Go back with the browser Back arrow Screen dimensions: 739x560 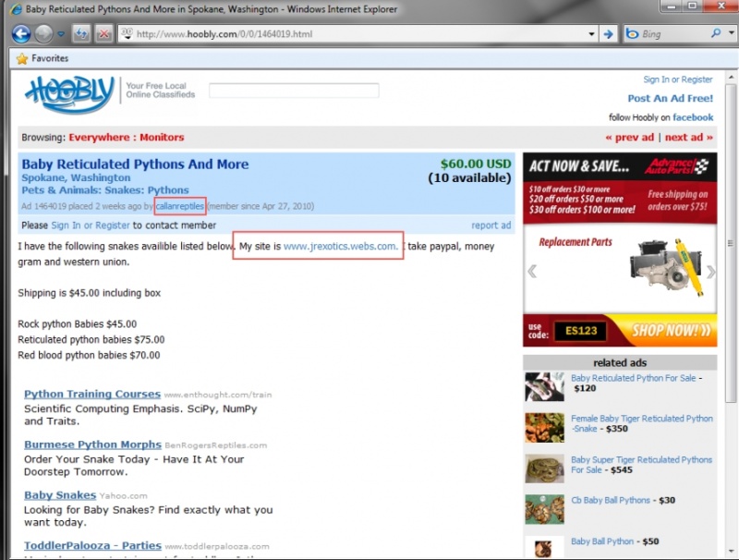(x=21, y=34)
